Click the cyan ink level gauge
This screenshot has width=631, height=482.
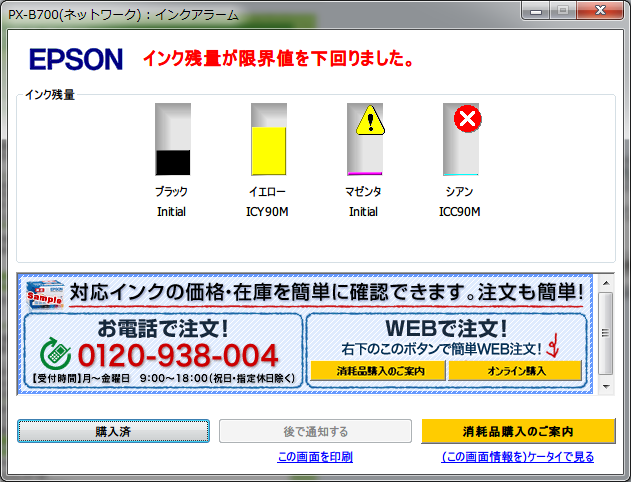[x=461, y=139]
